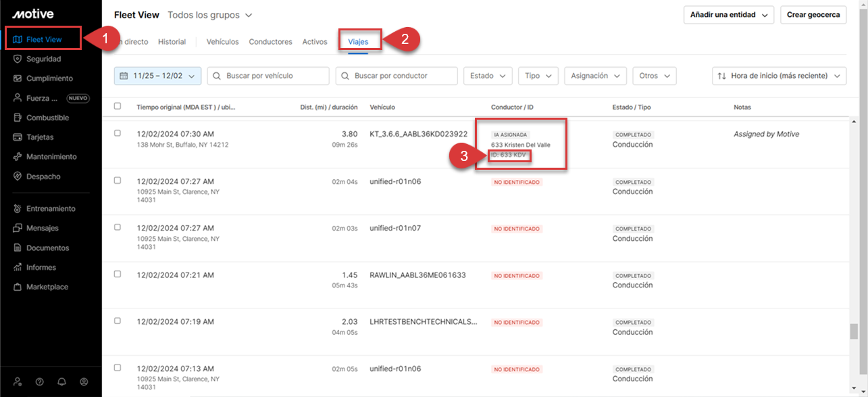Click the notifications bell icon
Screen dimensions: 868x397
[61, 381]
